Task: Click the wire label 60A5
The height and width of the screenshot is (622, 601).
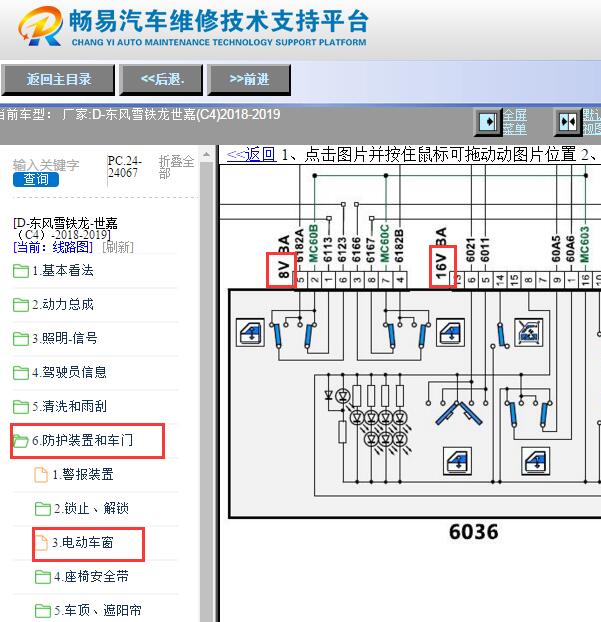Action: 556,249
